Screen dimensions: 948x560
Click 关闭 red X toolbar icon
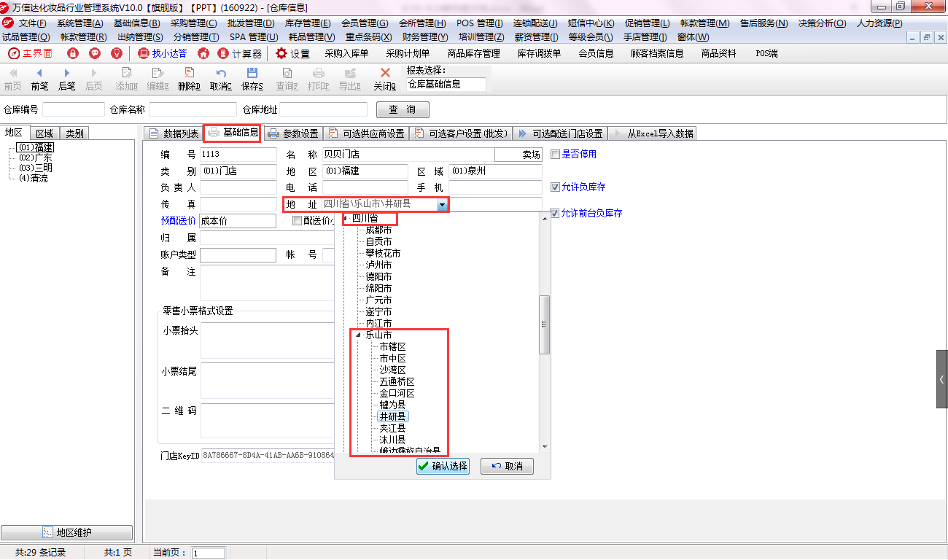[x=385, y=79]
